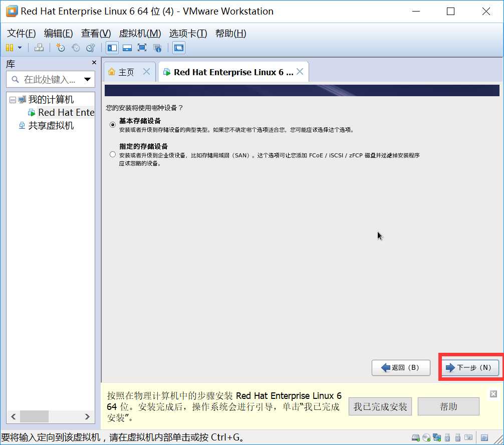Viewport: 504px width, 445px height.
Task: Click the 帮助 button in the hint bar
Action: [448, 407]
